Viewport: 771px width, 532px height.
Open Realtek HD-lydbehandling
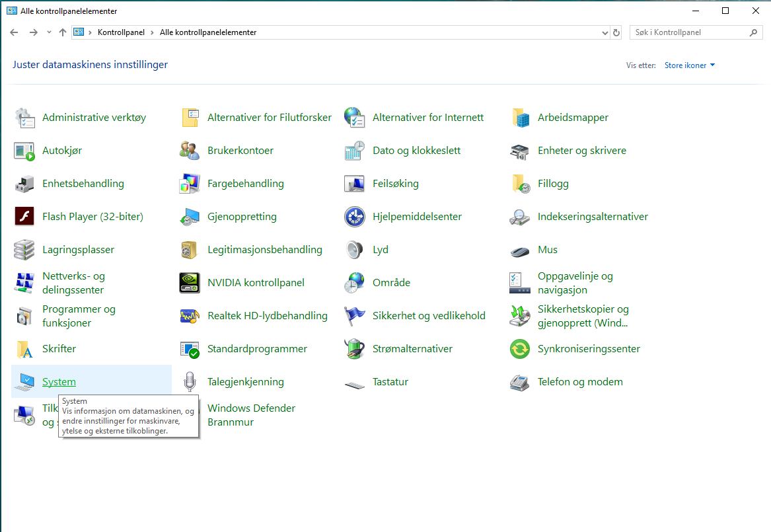[x=268, y=316]
